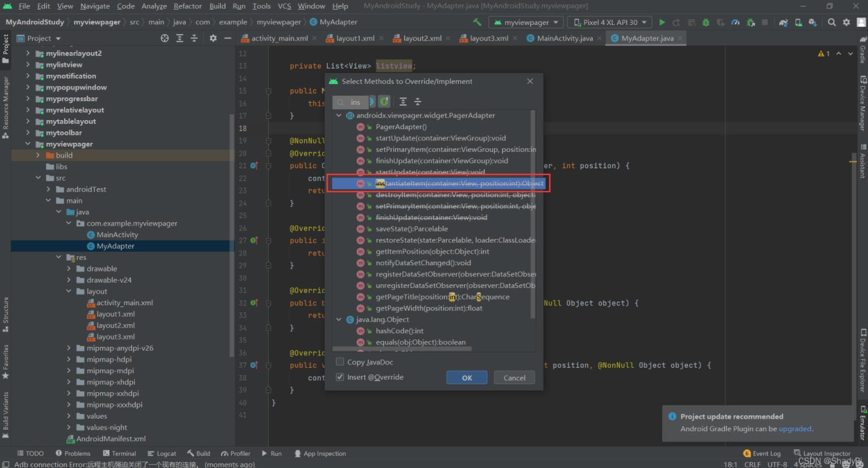
Task: Uncheck the Insert @Override checkbox
Action: pyautogui.click(x=340, y=377)
